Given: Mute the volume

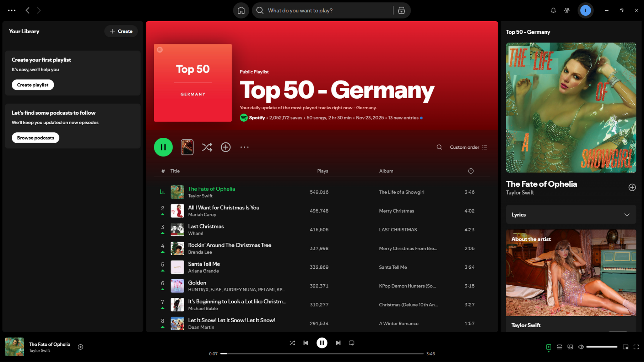Looking at the screenshot, I should tap(581, 347).
